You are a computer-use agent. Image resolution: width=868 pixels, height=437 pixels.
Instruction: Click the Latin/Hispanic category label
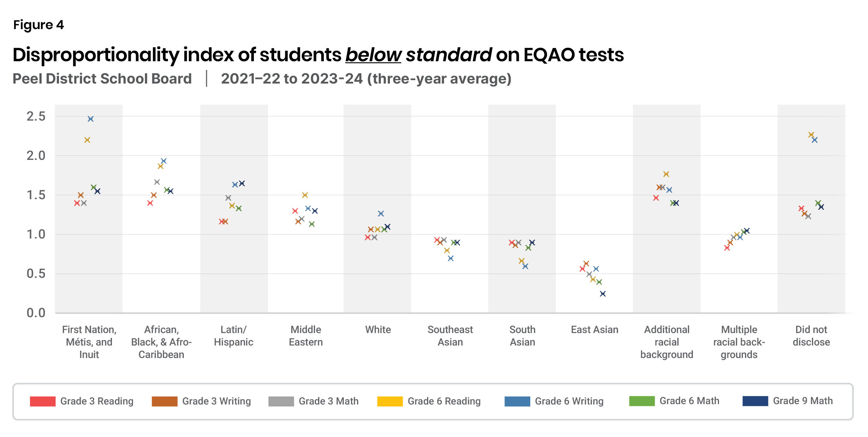[233, 336]
